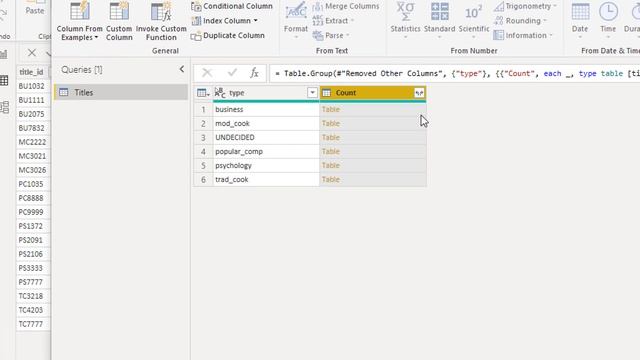Viewport: 640px width, 360px height.
Task: Open Table link in psychology row
Action: (331, 165)
